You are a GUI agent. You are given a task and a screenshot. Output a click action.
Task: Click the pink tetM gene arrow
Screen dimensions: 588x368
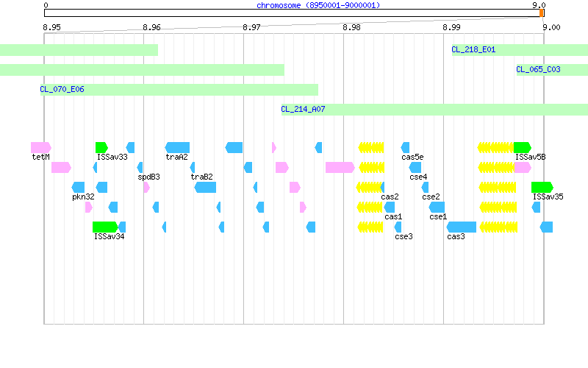coord(41,148)
